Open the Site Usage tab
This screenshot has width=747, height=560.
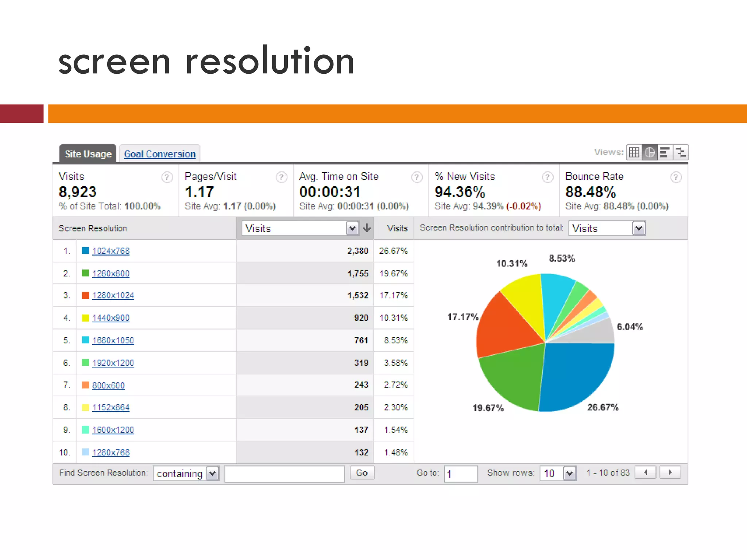click(88, 154)
